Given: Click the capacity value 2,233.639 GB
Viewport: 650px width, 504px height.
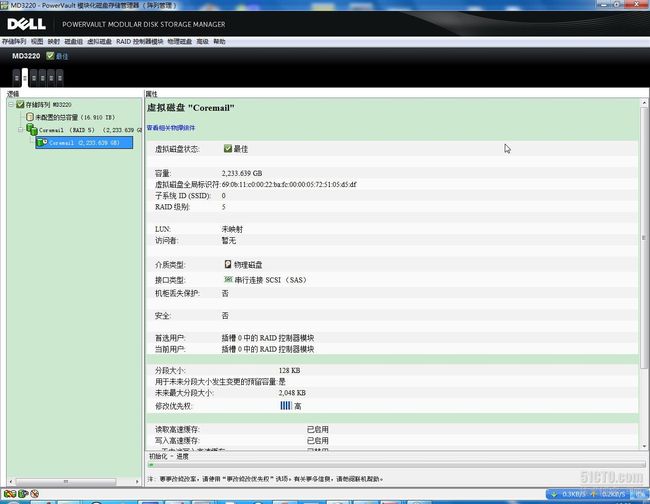Looking at the screenshot, I should pos(242,173).
